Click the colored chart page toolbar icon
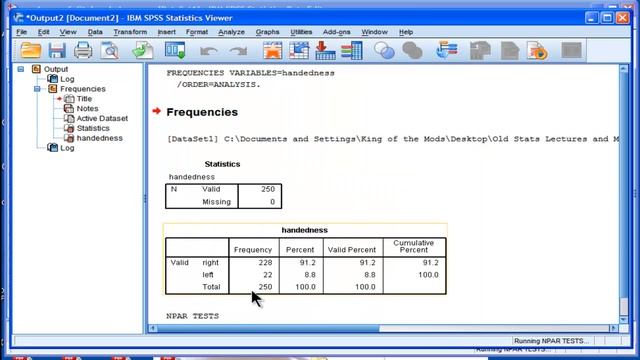Viewport: 640px width, 360px height. [x=537, y=51]
